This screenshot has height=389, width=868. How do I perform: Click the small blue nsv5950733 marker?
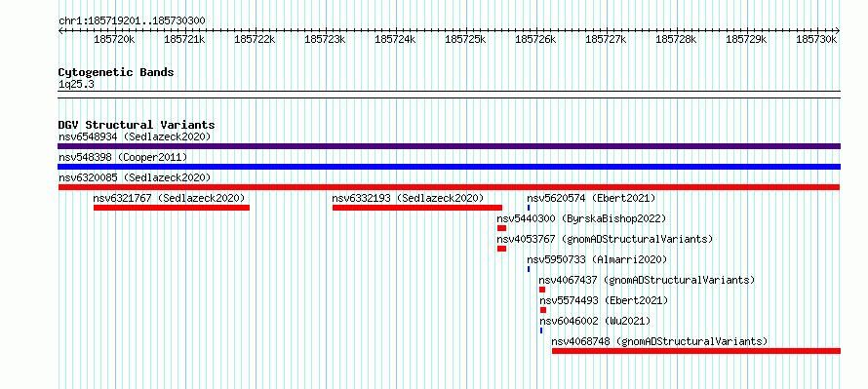[x=529, y=269]
